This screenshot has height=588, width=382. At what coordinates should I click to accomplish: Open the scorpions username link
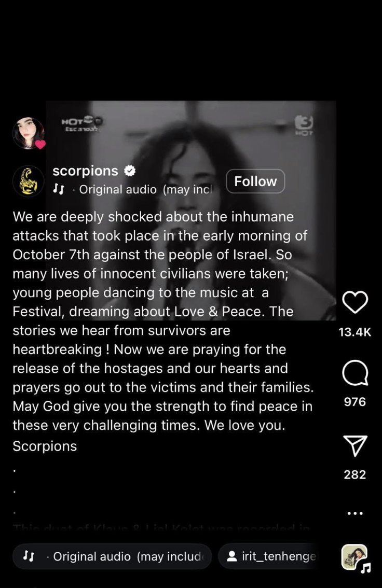click(85, 171)
